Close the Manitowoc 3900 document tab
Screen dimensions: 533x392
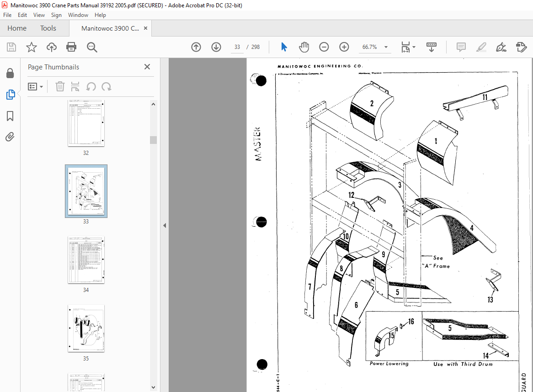(x=145, y=28)
